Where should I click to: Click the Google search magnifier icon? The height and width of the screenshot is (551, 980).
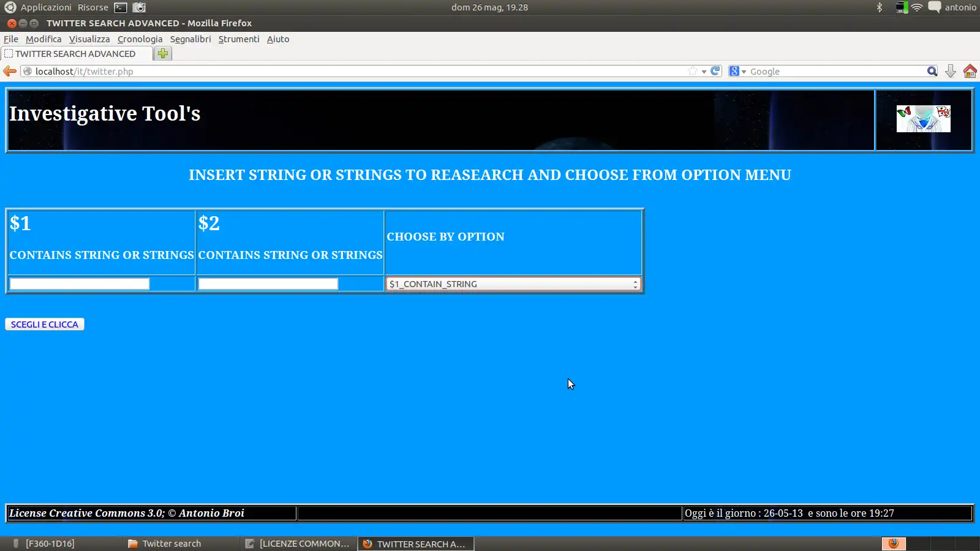click(932, 71)
